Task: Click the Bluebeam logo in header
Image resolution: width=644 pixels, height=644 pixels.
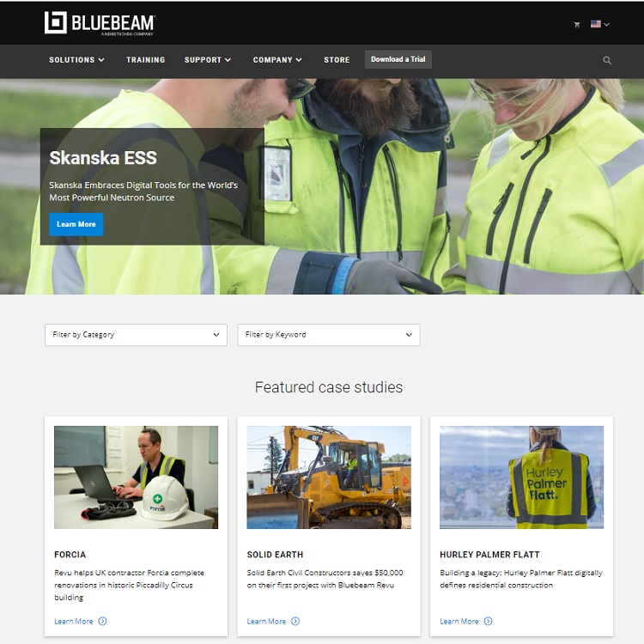Action: 100,23
